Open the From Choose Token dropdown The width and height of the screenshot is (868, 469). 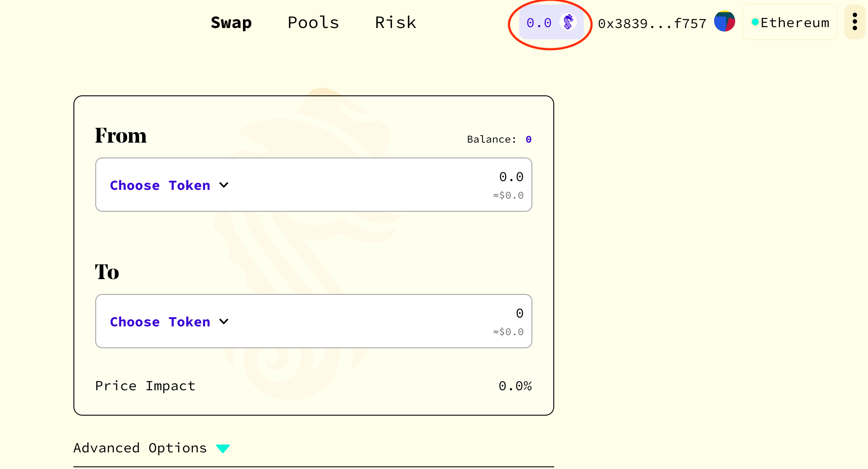[x=160, y=185]
